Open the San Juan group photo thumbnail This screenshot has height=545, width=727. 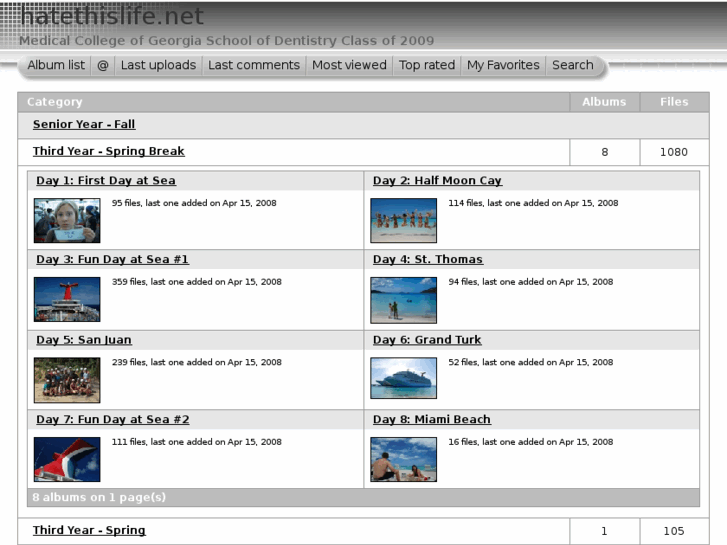67,379
